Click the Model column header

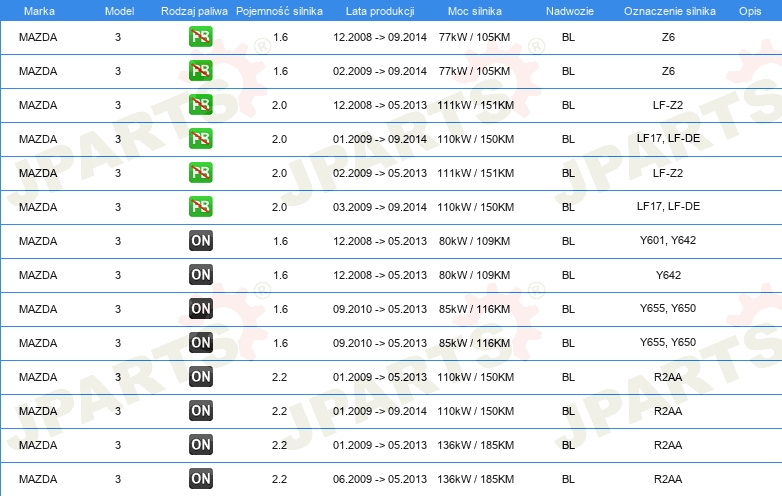(119, 11)
